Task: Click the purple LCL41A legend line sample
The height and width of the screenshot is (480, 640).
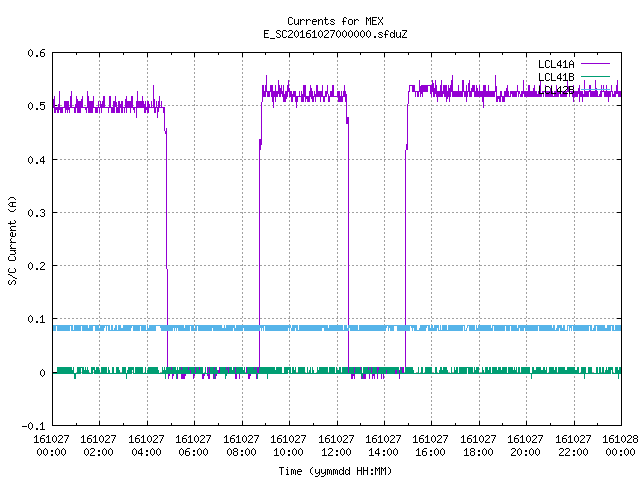Action: pyautogui.click(x=595, y=64)
